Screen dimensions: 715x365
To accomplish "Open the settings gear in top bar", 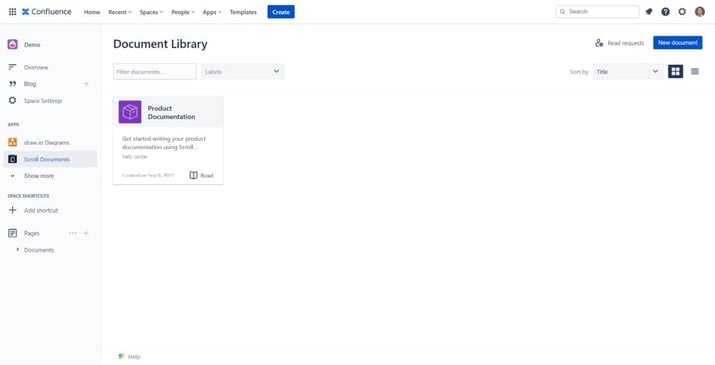I will [x=682, y=12].
